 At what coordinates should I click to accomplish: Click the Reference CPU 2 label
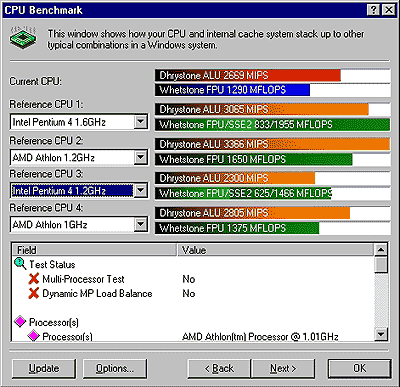[x=46, y=141]
